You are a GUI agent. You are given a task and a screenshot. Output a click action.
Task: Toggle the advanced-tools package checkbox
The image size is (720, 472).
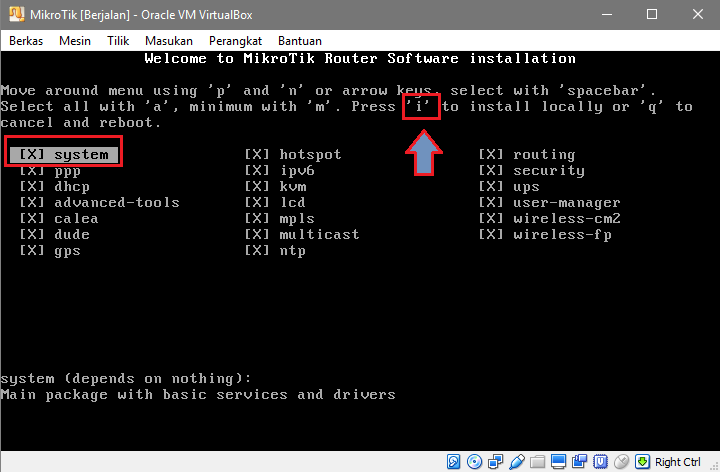(32, 202)
